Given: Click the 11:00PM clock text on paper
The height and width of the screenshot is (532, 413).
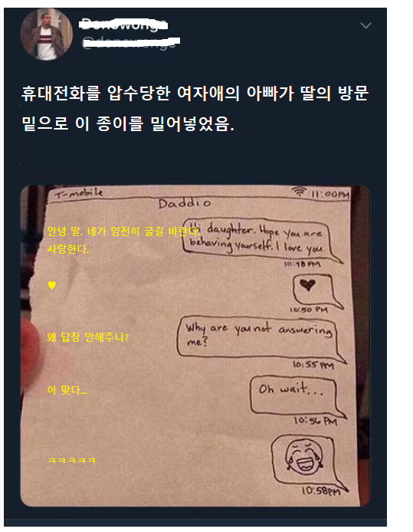Looking at the screenshot, I should [x=330, y=194].
